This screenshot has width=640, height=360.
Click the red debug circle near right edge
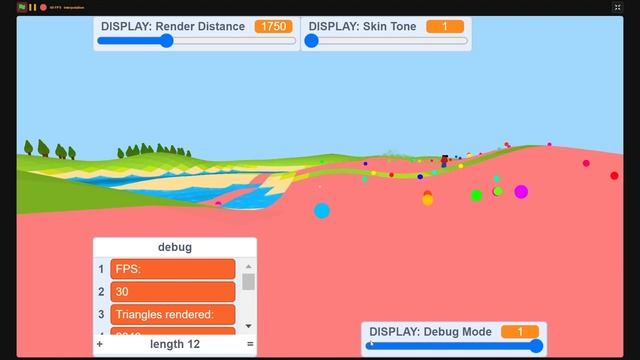[x=614, y=176]
